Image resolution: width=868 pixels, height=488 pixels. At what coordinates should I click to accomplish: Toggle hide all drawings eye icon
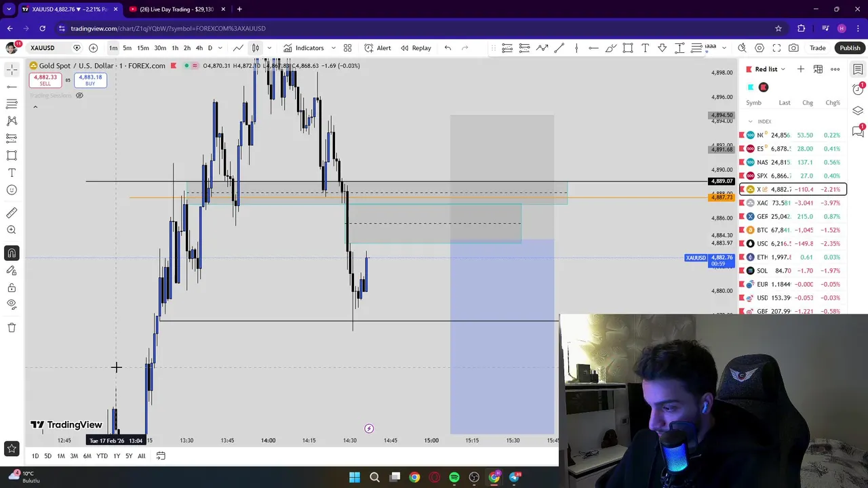point(12,305)
